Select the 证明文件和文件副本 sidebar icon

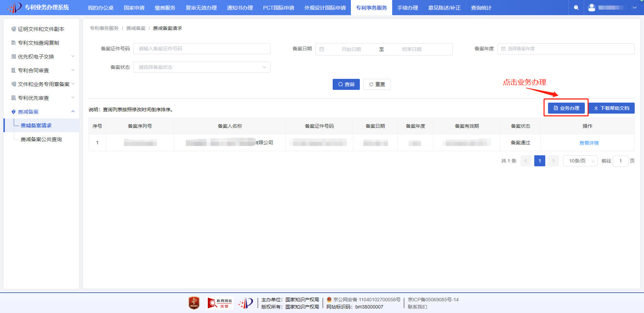tap(13, 29)
